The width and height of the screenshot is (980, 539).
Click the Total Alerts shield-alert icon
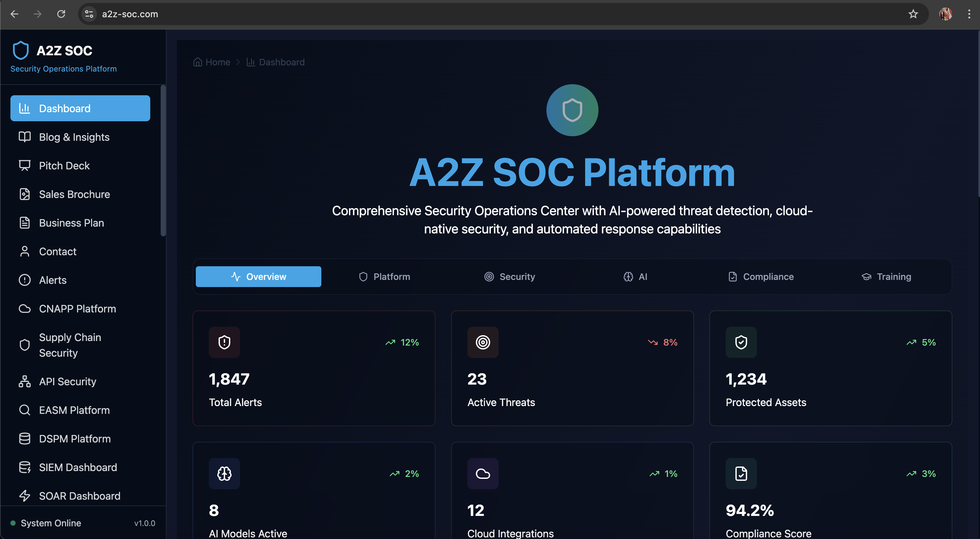coord(224,342)
